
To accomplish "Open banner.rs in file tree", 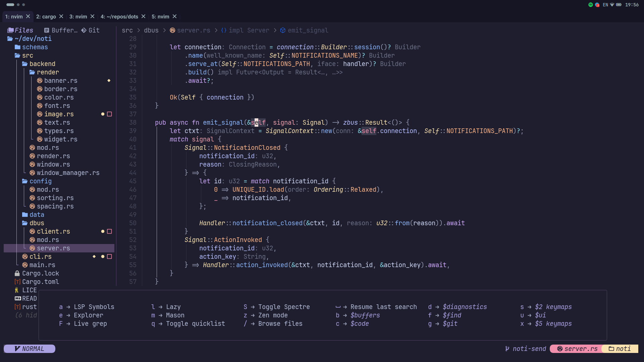I will 57,80.
